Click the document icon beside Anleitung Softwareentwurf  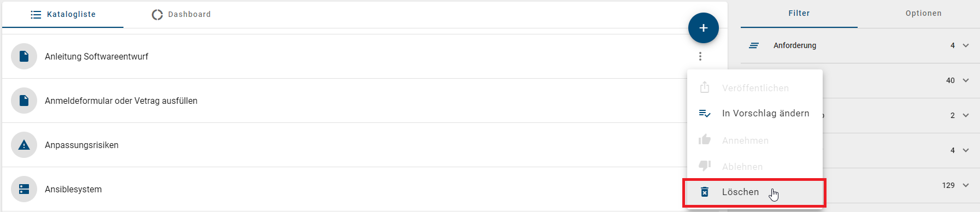(24, 56)
